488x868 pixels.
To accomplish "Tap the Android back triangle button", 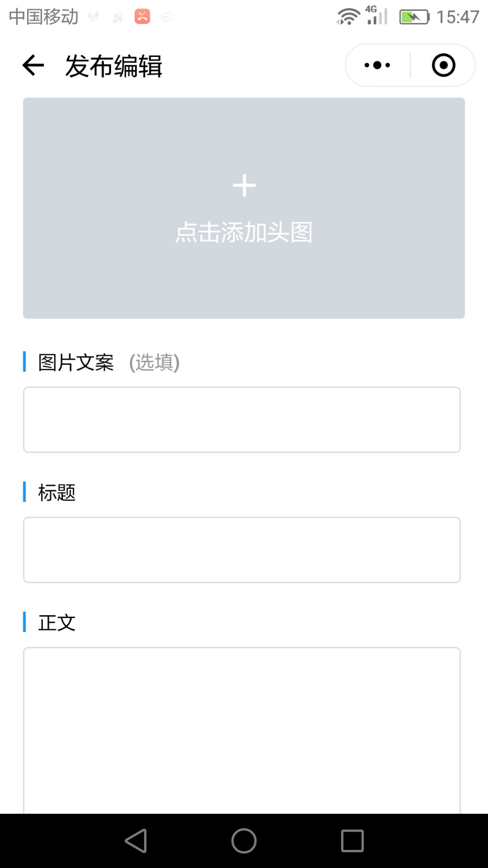I will 136,841.
